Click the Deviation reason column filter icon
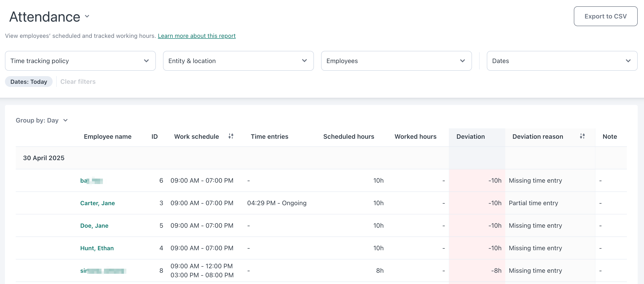Image resolution: width=644 pixels, height=284 pixels. pyautogui.click(x=582, y=136)
